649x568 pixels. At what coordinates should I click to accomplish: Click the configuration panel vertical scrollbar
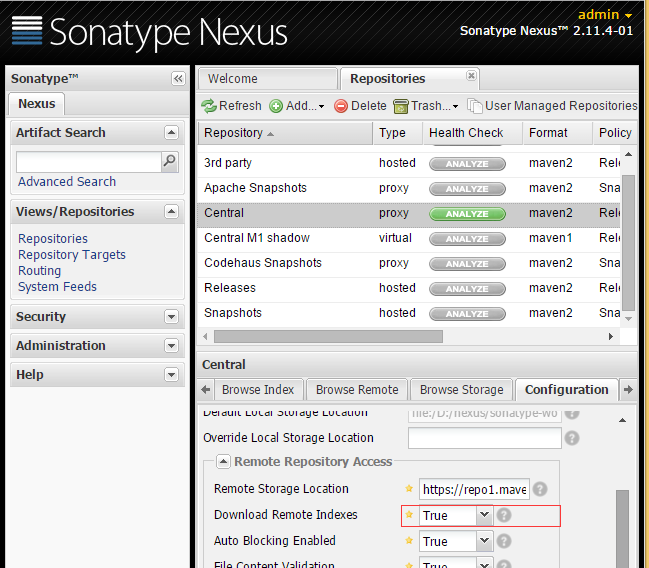[x=622, y=529]
